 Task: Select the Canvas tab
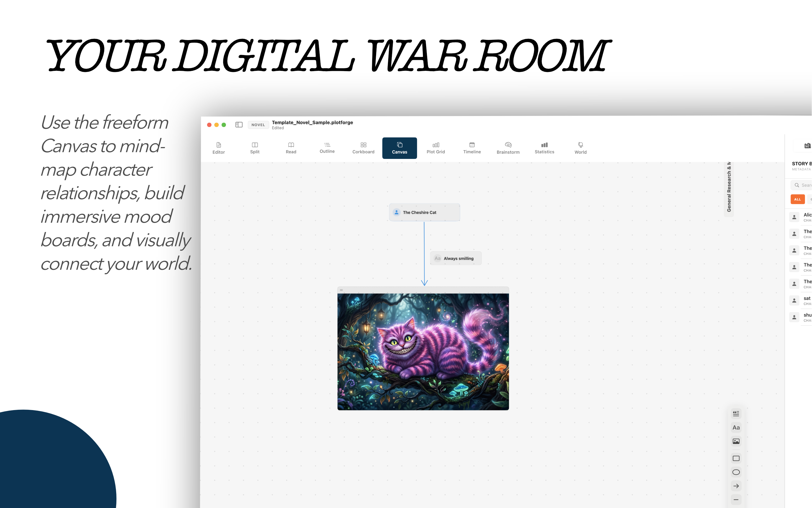tap(399, 148)
